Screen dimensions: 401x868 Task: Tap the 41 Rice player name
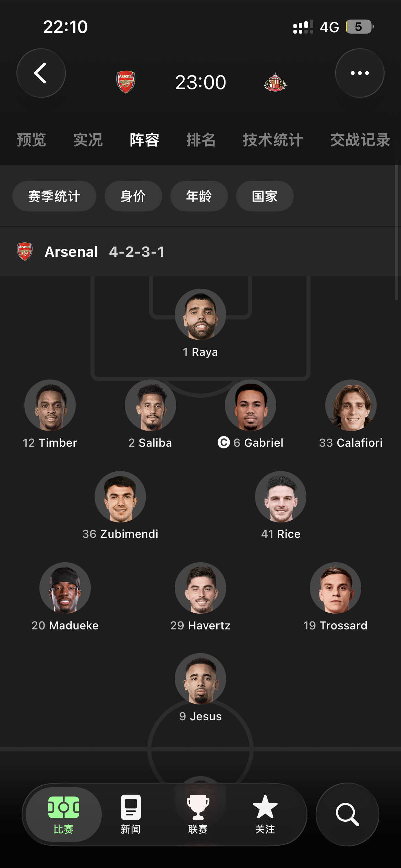point(281,534)
